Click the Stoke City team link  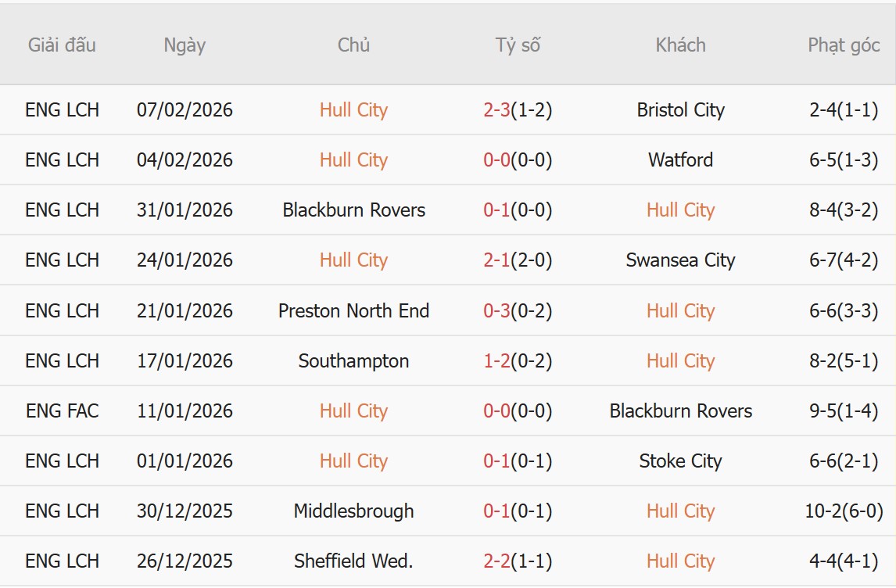coord(680,461)
